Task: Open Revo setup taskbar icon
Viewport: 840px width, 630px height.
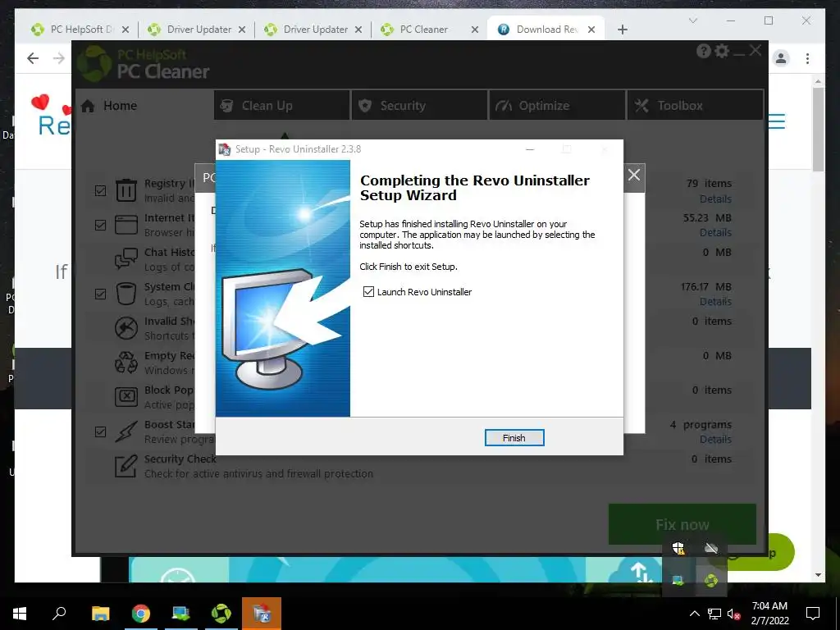Action: 262,614
